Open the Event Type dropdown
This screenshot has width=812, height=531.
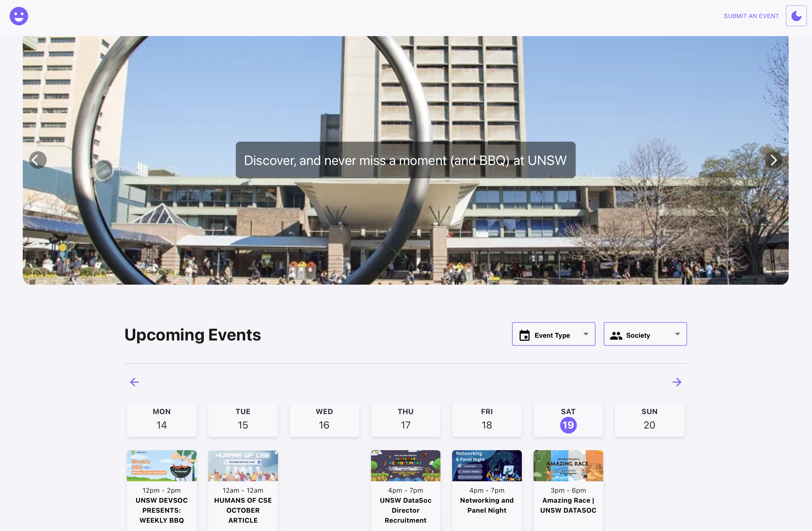[x=553, y=334]
